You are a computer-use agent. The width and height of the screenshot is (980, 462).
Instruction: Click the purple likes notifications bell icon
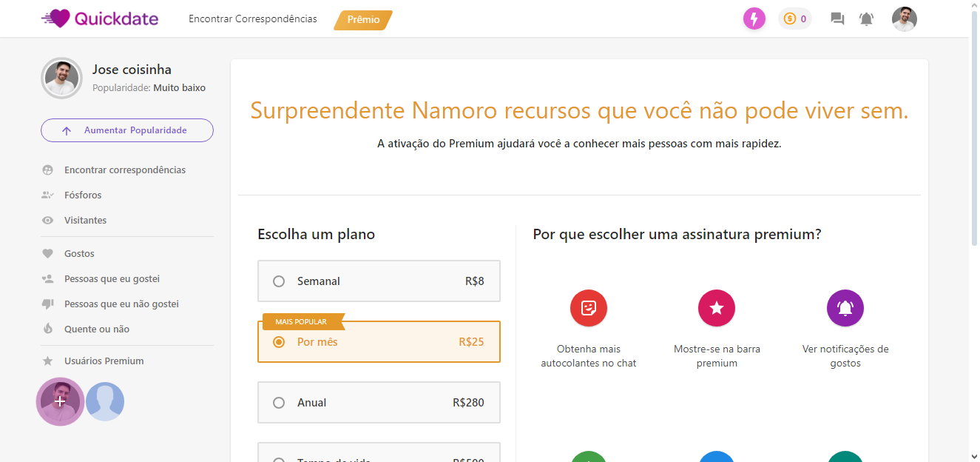845,308
